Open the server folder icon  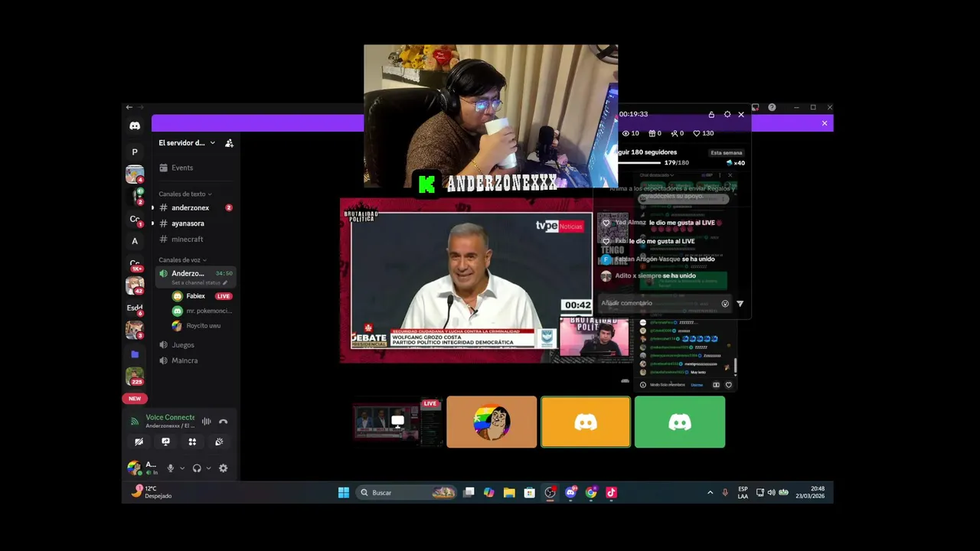tap(135, 354)
